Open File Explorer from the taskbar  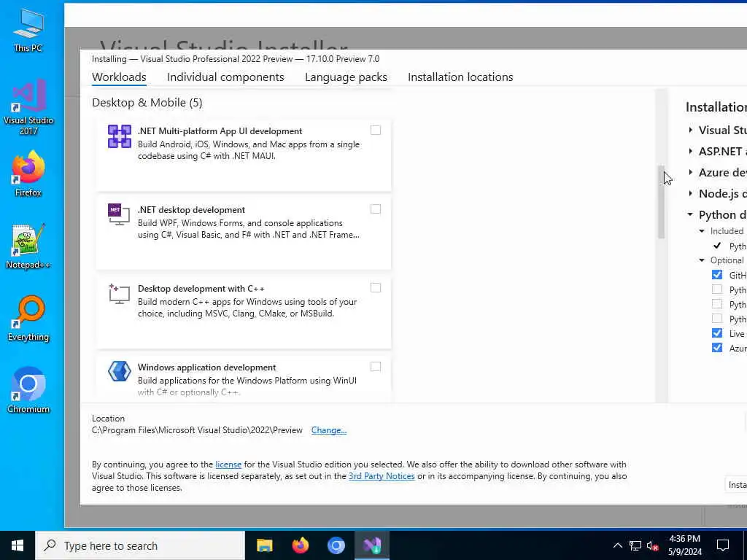[264, 545]
